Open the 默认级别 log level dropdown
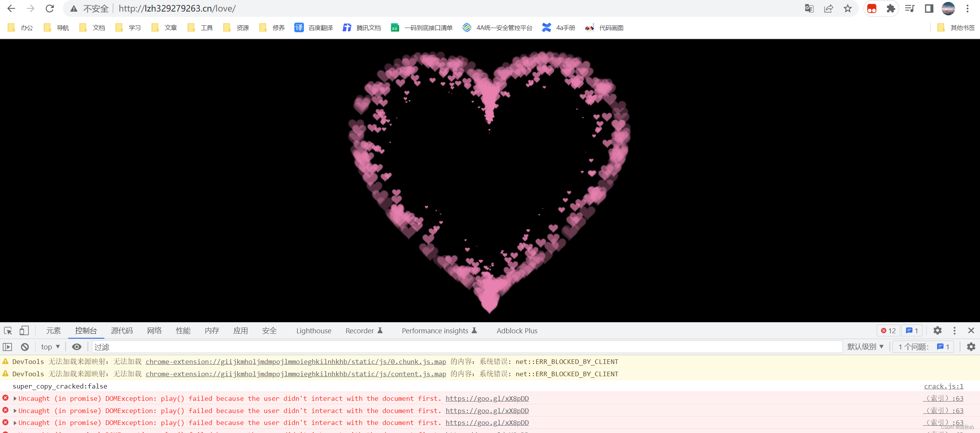The height and width of the screenshot is (433, 980). click(866, 347)
